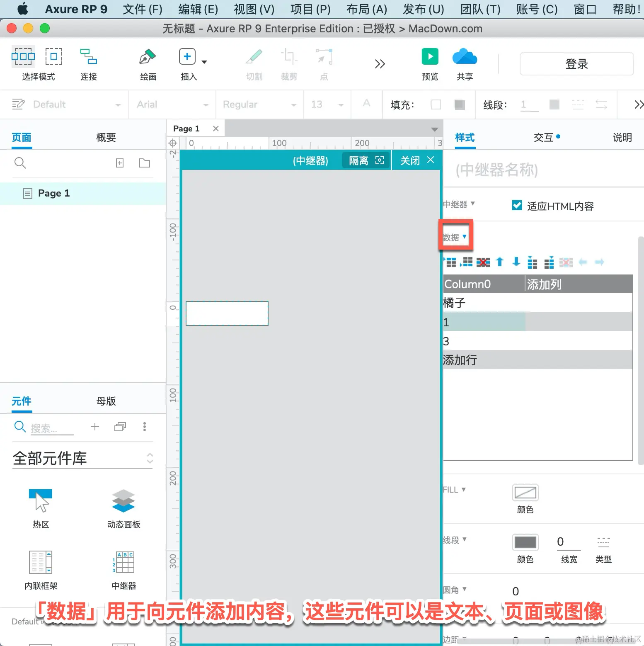This screenshot has height=646, width=644.
Task: Expand more style toolbar options
Action: point(639,104)
